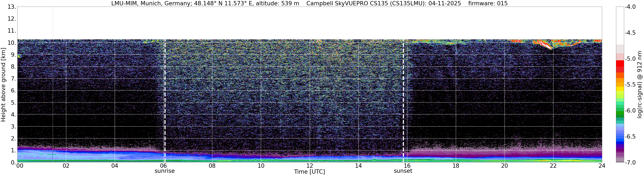The image size is (644, 176).
Task: Click the y-axis tick label '6.'
Action: point(13,91)
